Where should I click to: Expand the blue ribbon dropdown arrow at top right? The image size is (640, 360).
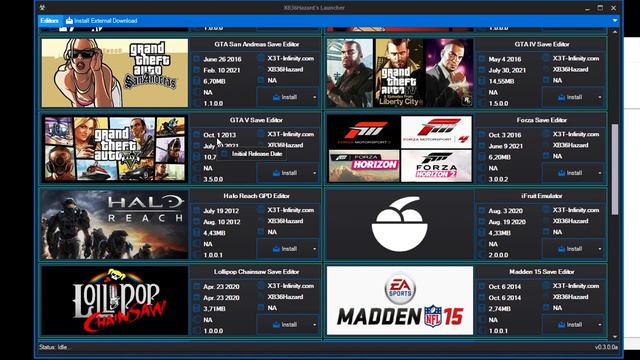click(615, 20)
